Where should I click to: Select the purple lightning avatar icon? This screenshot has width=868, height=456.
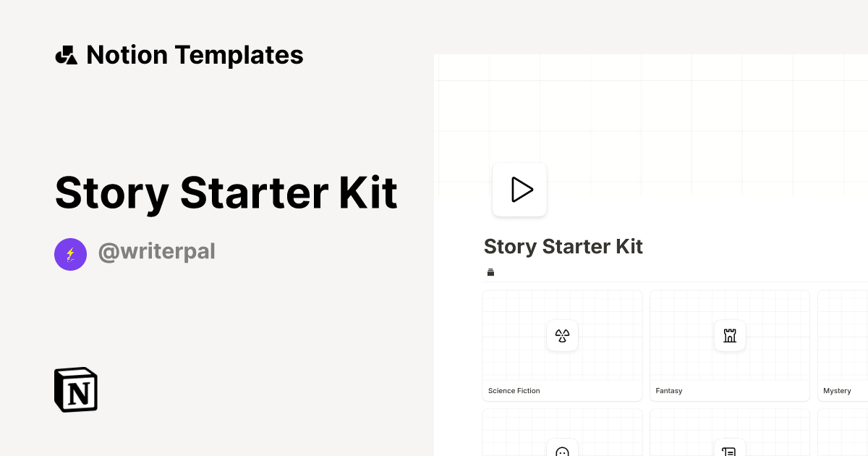tap(70, 254)
